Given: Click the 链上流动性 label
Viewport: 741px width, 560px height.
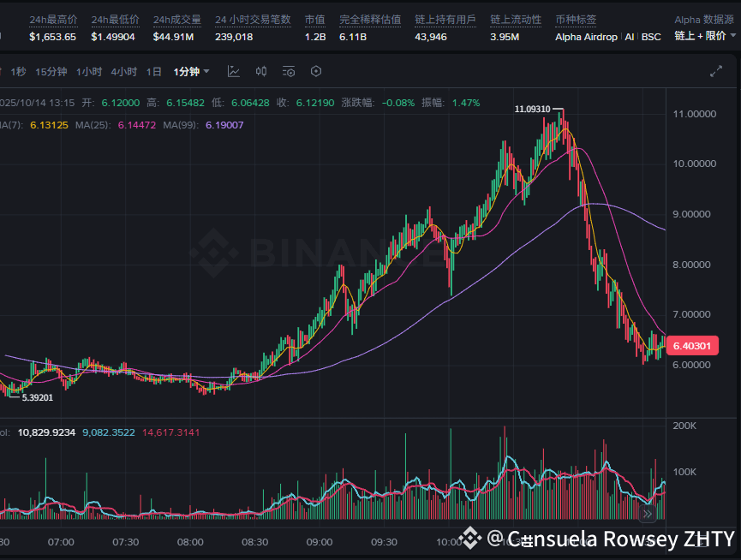Looking at the screenshot, I should [516, 20].
